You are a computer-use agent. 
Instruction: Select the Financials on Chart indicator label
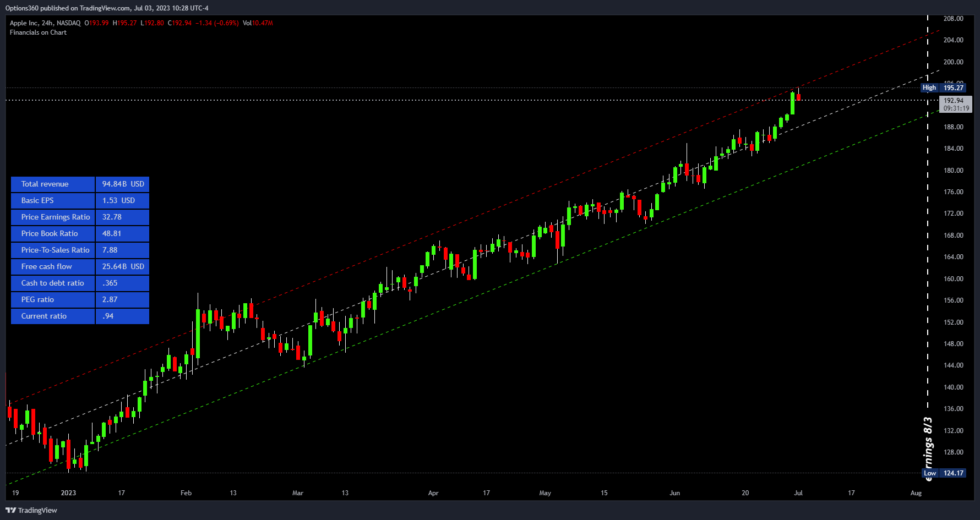(38, 32)
